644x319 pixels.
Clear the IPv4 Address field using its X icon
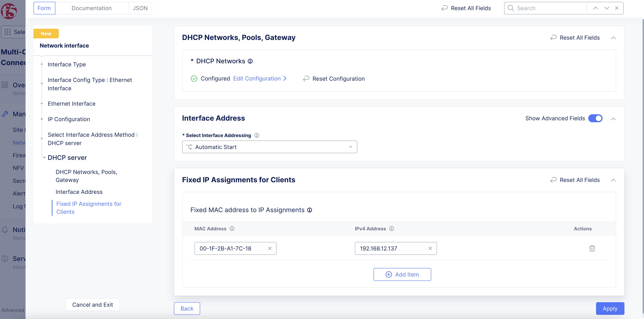430,248
